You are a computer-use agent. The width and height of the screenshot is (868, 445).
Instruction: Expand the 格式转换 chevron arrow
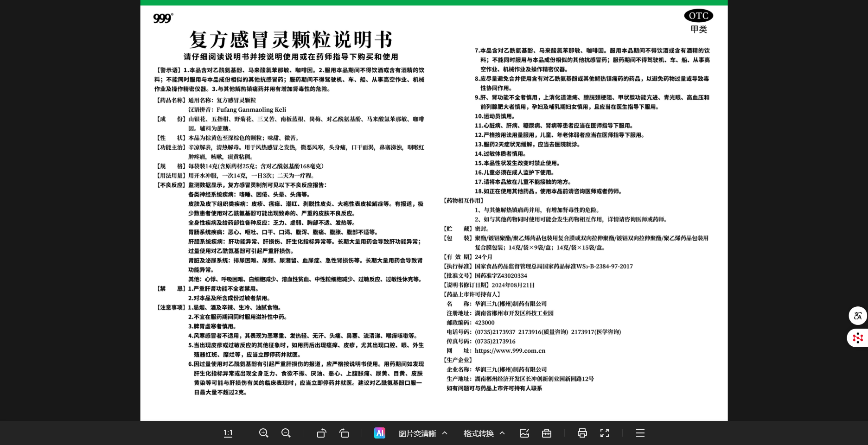(x=502, y=433)
